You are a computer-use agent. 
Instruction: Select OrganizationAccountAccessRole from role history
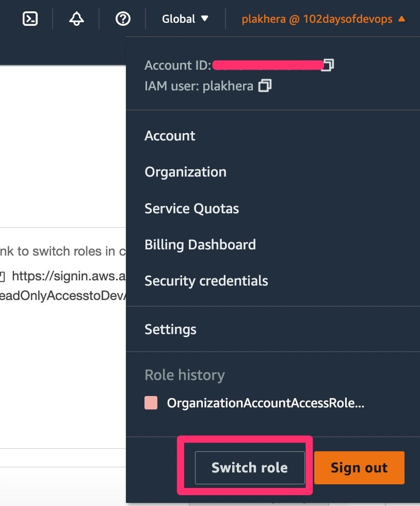pos(265,404)
